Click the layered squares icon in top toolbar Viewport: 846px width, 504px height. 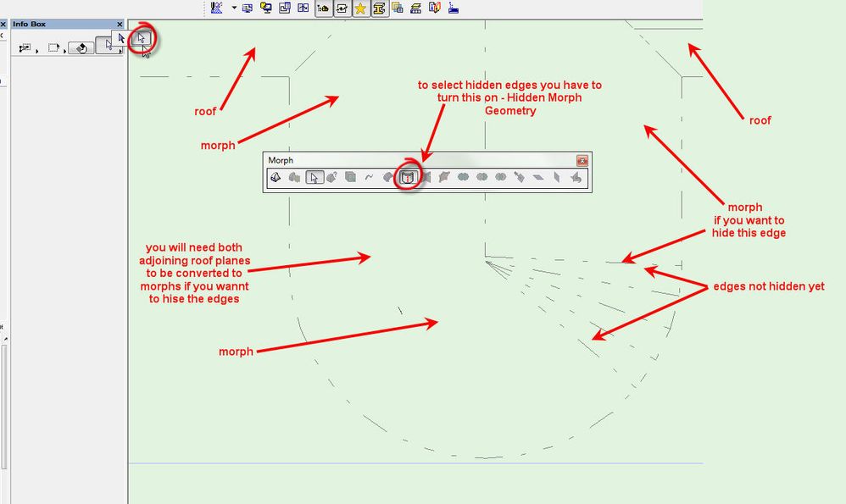[x=398, y=8]
